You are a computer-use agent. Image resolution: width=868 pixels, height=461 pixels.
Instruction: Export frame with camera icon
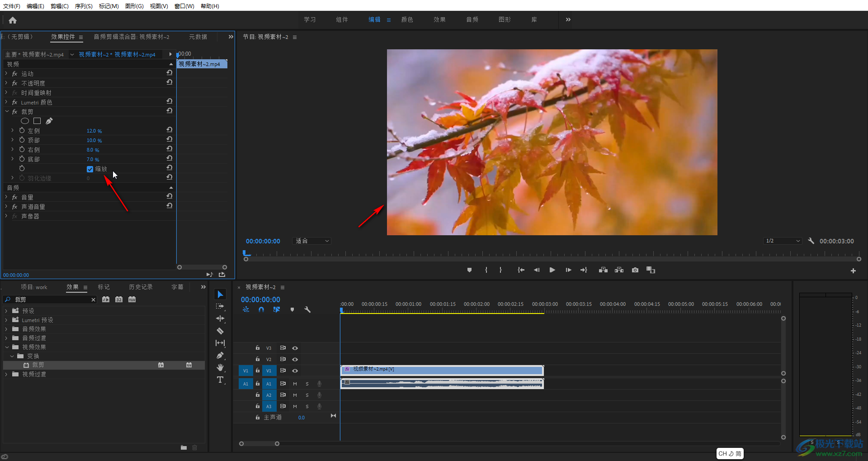[635, 270]
